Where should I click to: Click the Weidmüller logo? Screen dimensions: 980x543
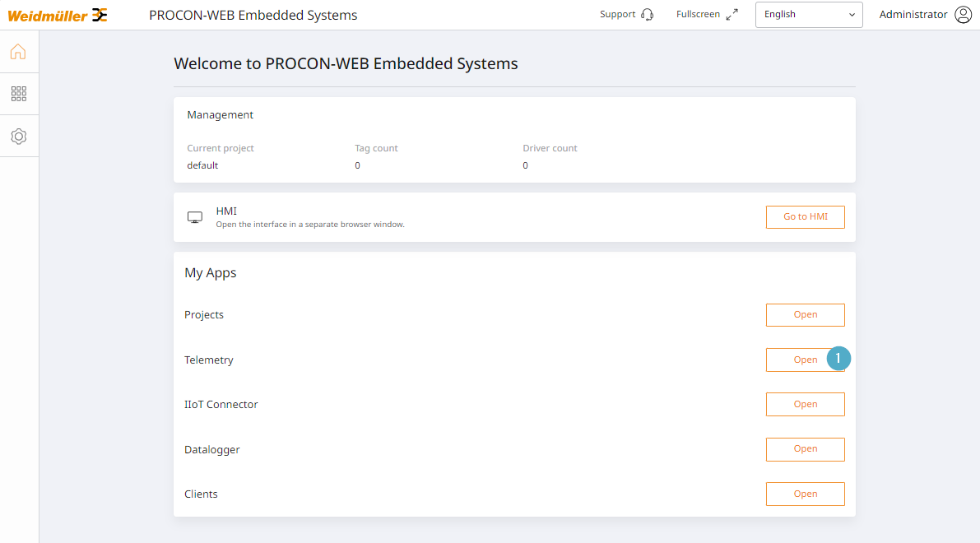pyautogui.click(x=58, y=15)
